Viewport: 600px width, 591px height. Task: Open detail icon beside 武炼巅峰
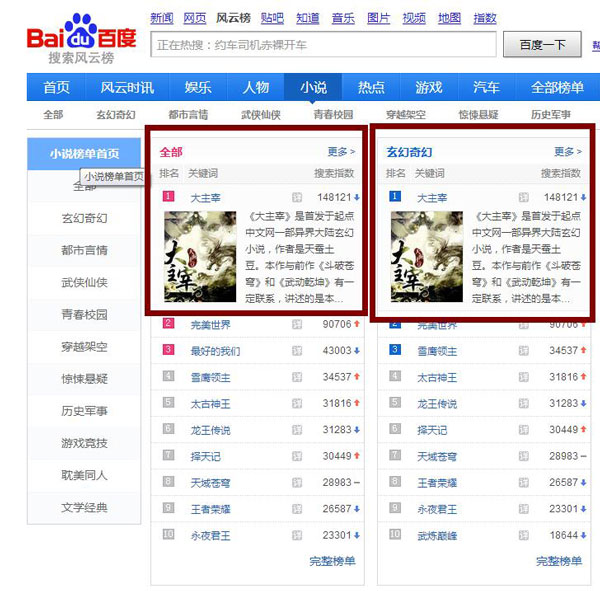[x=523, y=535]
